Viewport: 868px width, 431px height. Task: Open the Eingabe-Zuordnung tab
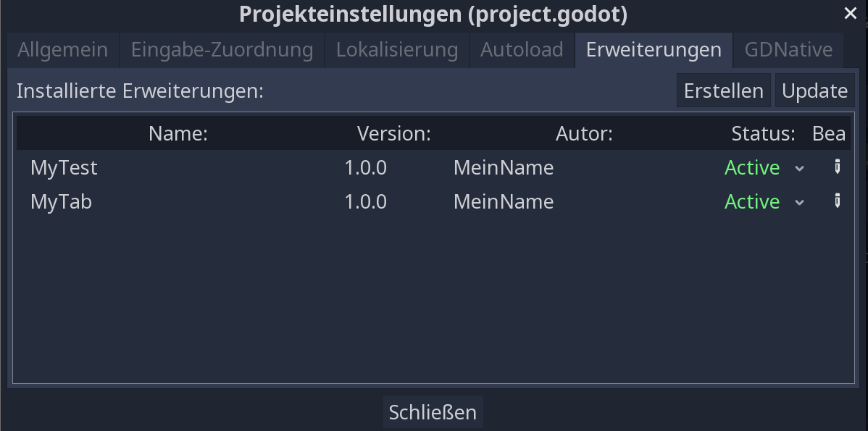pyautogui.click(x=222, y=50)
